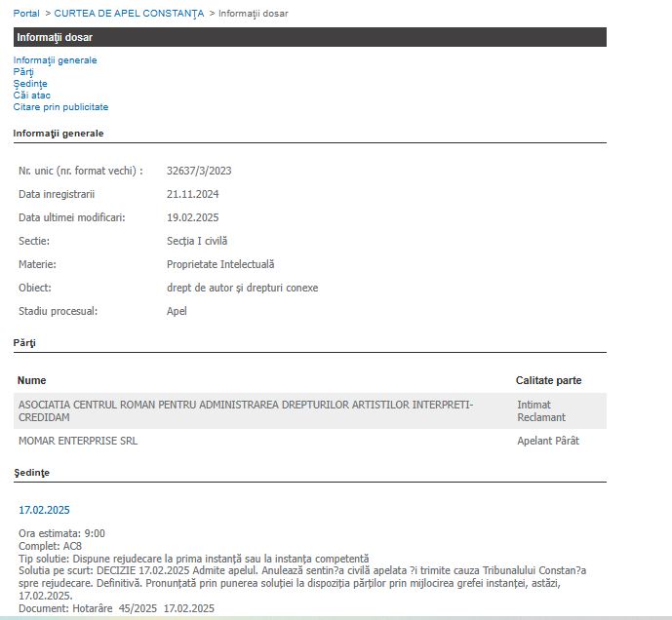The height and width of the screenshot is (620, 672).
Task: Select the CREDIDAM association party row
Action: tap(245, 410)
